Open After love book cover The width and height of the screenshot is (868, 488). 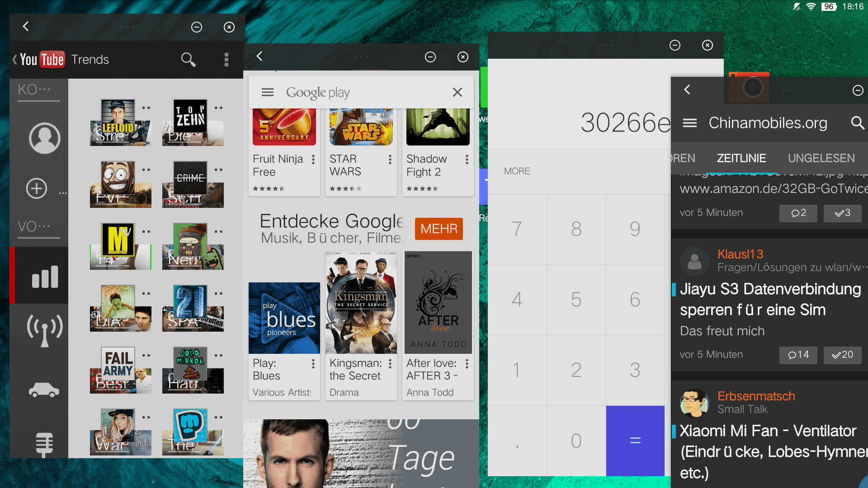tap(438, 302)
